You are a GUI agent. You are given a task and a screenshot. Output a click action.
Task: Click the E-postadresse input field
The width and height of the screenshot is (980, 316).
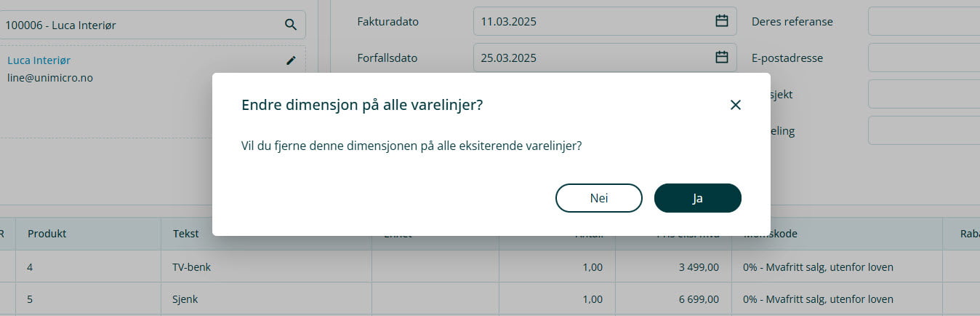click(923, 58)
